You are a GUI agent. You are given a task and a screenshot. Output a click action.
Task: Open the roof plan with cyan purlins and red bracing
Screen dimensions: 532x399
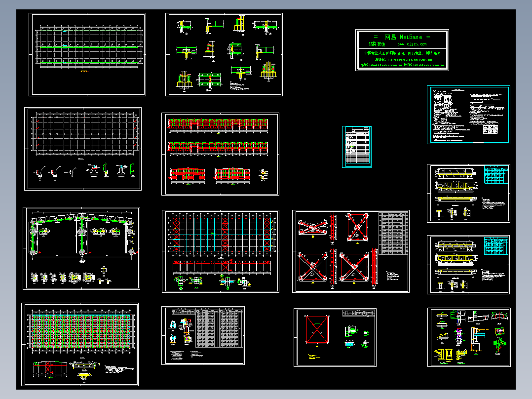pos(221,251)
